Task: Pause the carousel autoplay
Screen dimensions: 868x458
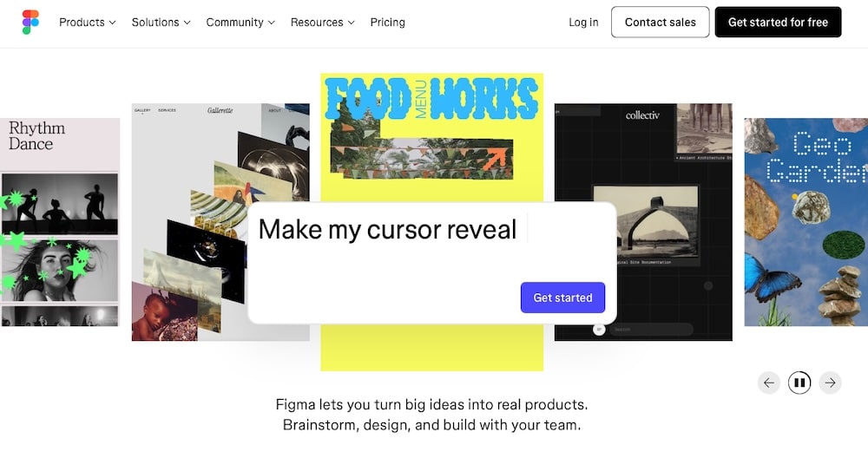Action: click(x=799, y=383)
